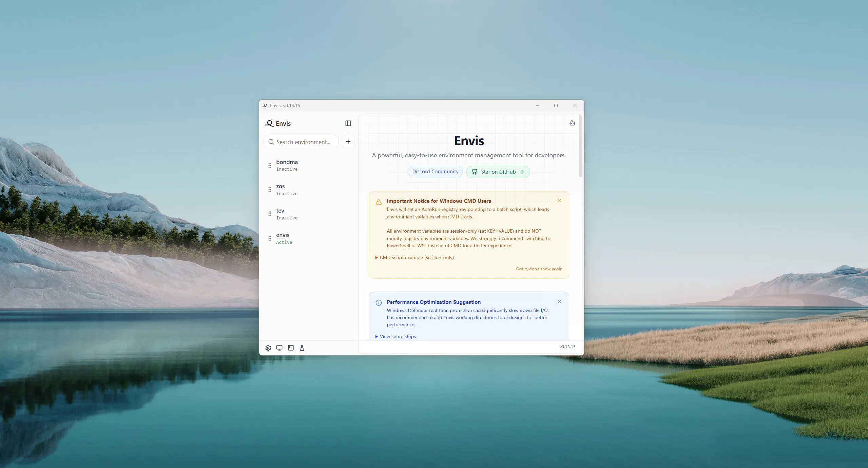Expand CMD script example (session-only)
This screenshot has height=468, width=868.
click(414, 257)
